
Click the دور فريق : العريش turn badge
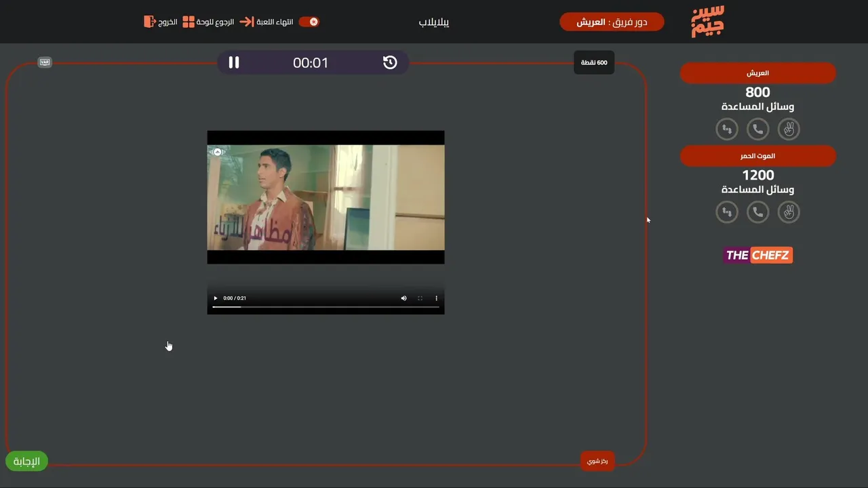[x=612, y=22]
